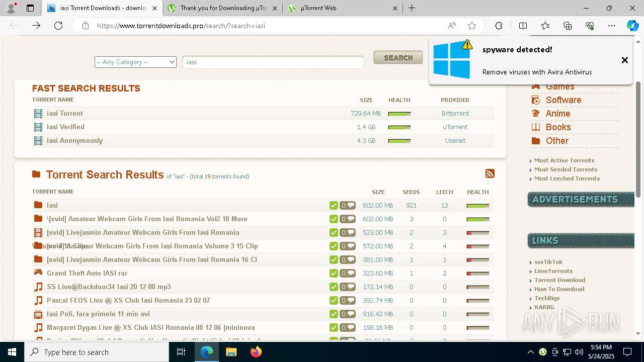Open the Books category link

click(x=558, y=127)
